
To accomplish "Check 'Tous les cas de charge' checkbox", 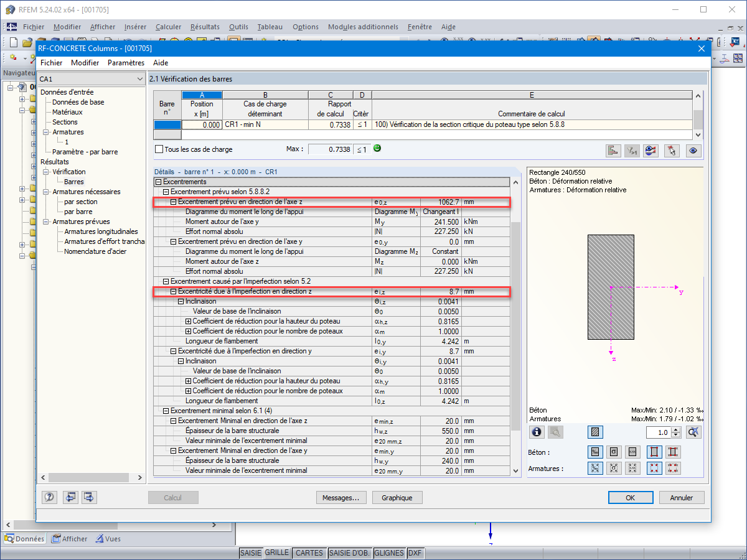I will [x=159, y=149].
